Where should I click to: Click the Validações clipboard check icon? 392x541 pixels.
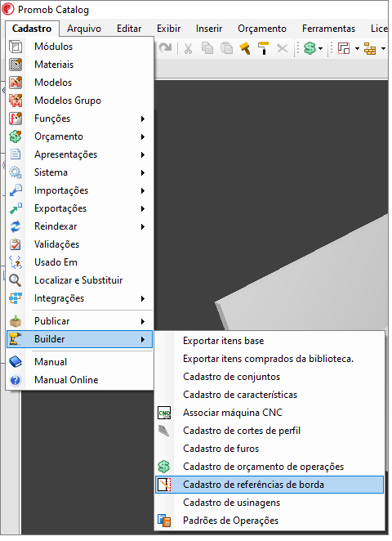[x=16, y=244]
